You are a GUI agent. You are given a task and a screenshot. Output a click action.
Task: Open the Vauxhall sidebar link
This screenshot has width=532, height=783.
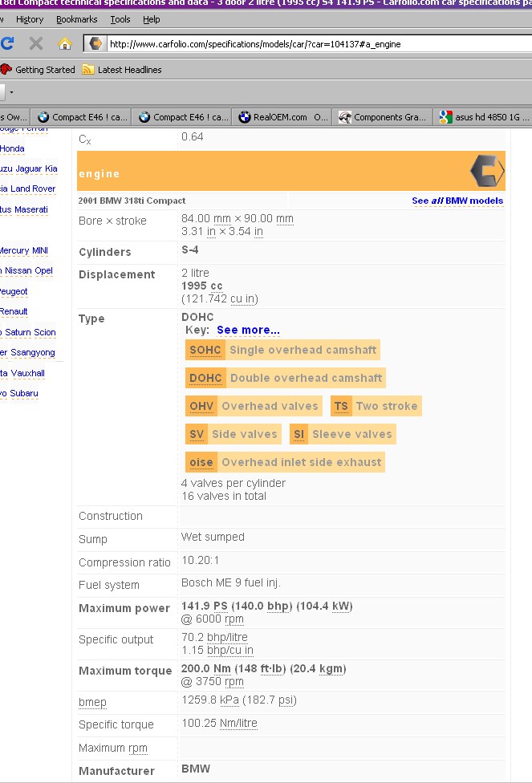27,374
